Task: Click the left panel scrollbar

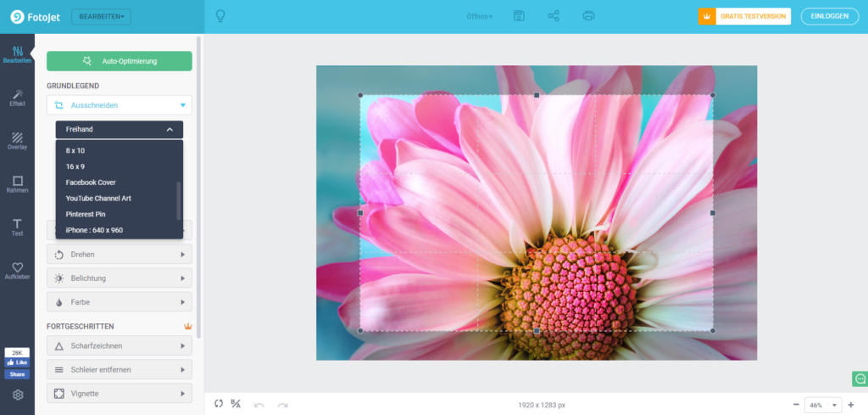Action: pyautogui.click(x=198, y=188)
